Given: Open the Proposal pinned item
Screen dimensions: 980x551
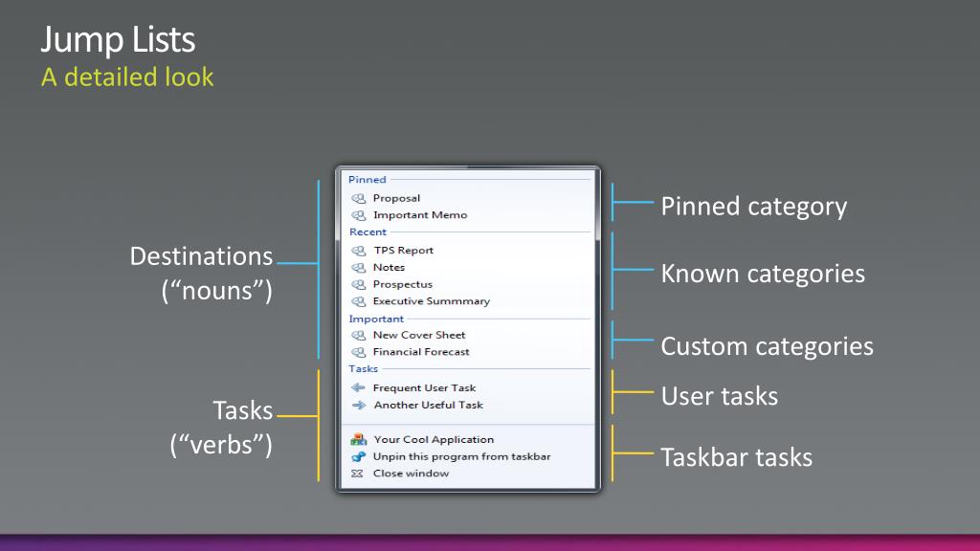Looking at the screenshot, I should point(396,198).
